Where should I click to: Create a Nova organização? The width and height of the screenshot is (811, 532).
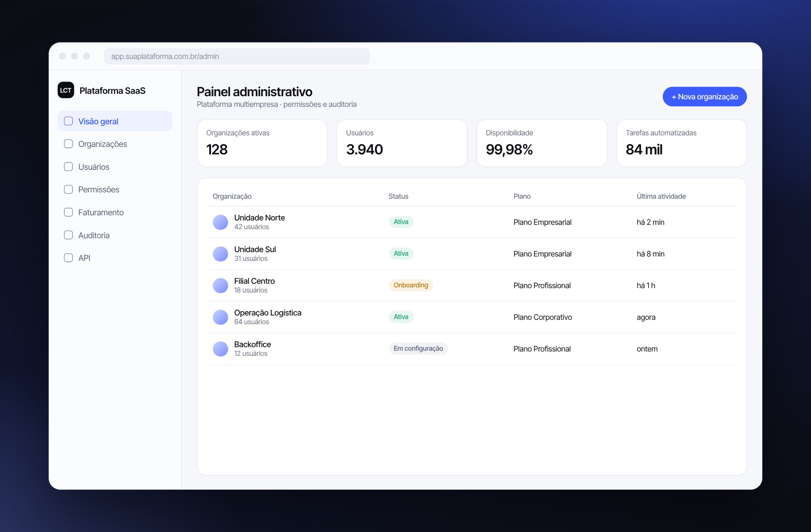point(704,97)
